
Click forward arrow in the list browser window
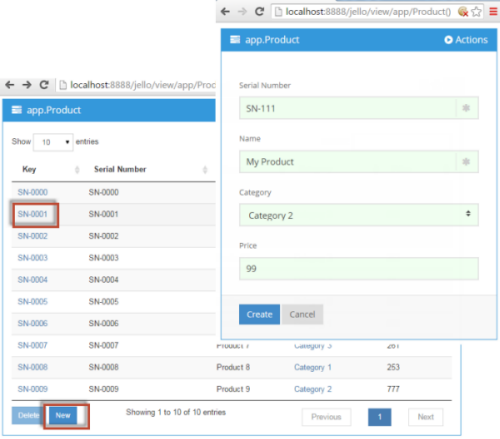(27, 85)
